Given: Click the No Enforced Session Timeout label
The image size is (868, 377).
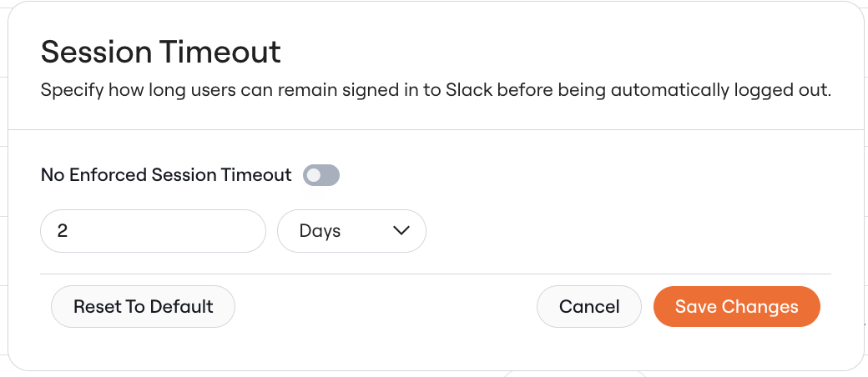Looking at the screenshot, I should [166, 175].
